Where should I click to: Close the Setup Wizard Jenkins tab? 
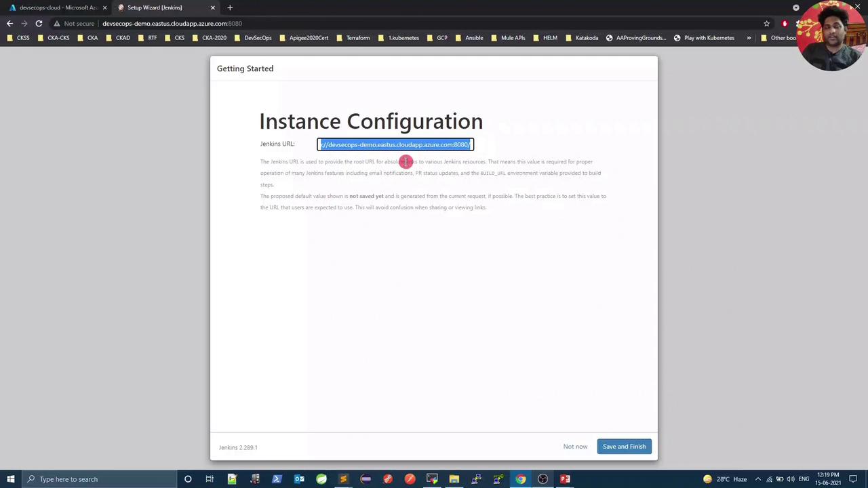[x=213, y=7]
